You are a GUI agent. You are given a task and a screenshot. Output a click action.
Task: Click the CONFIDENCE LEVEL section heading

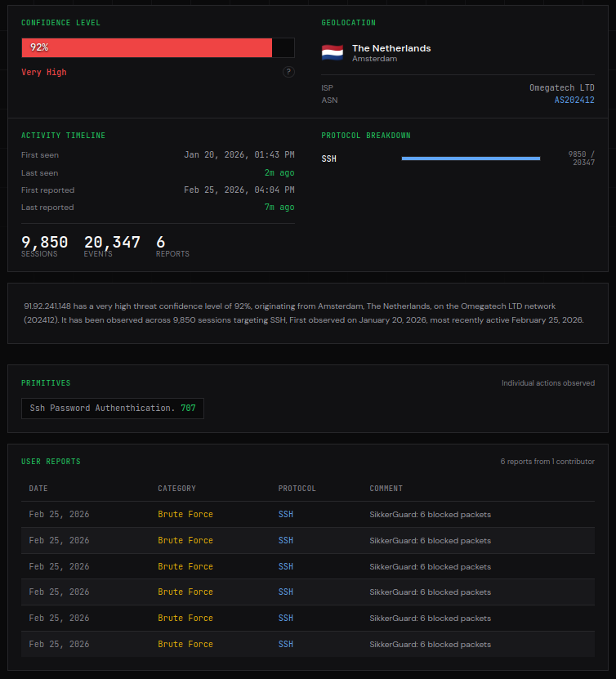[x=60, y=23]
